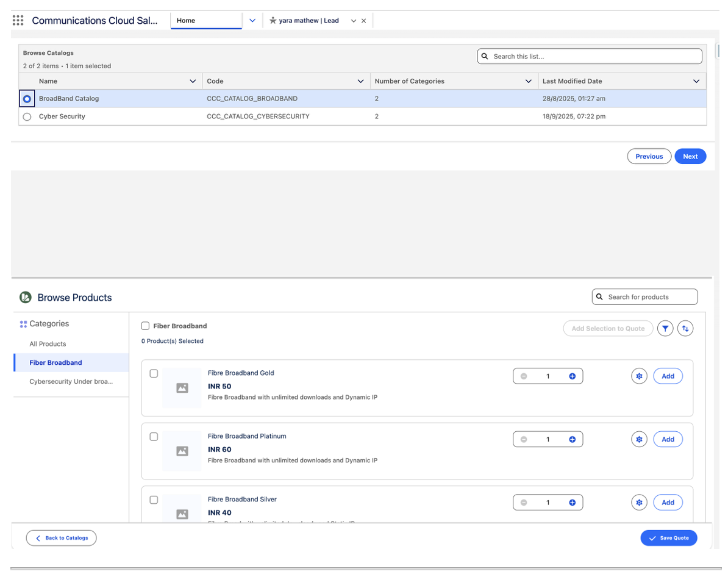The width and height of the screenshot is (728, 577).
Task: Select the All Products category
Action: tap(48, 344)
